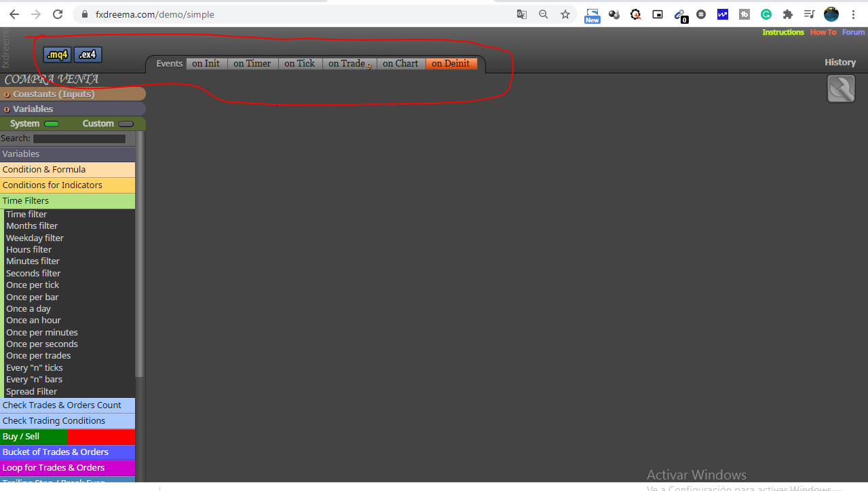Select the Once per tick block
Viewport: 868px width, 491px height.
[x=33, y=285]
